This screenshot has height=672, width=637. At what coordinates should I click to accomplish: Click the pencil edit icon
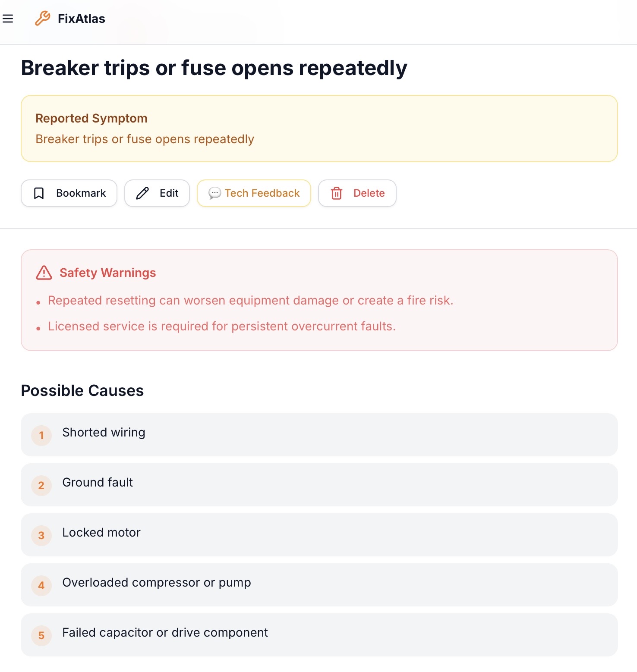tap(142, 193)
